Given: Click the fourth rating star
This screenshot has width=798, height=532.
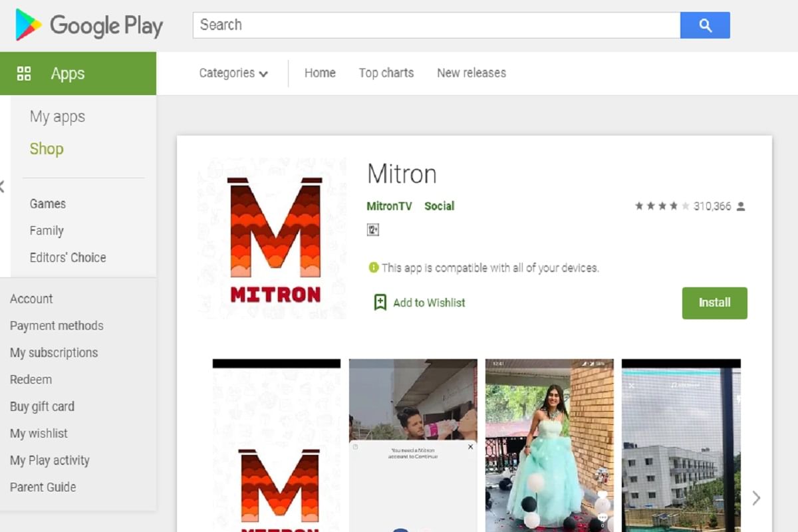Looking at the screenshot, I should 675,206.
